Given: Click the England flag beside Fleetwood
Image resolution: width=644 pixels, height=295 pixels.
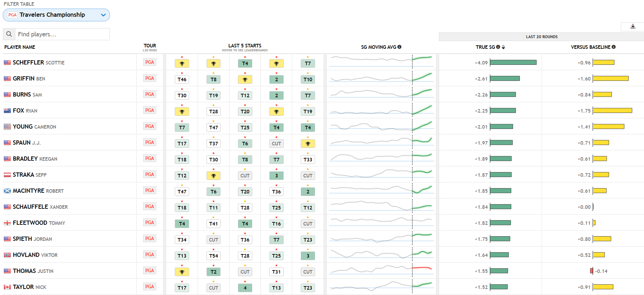Looking at the screenshot, I should pyautogui.click(x=7, y=223).
